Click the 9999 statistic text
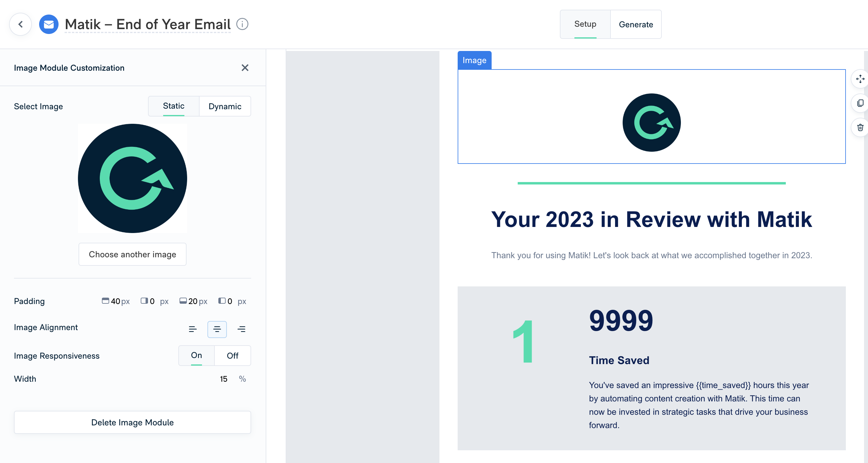Viewport: 868px width, 463px height. point(621,320)
